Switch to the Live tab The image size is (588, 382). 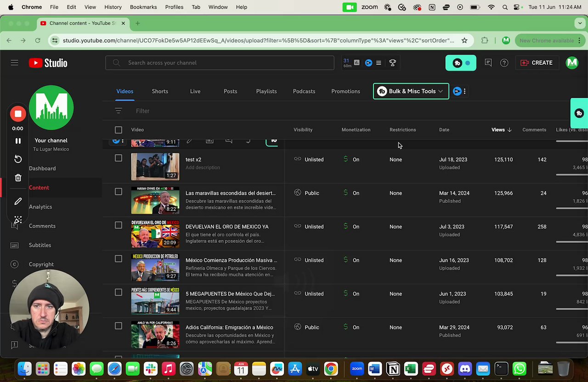(195, 91)
